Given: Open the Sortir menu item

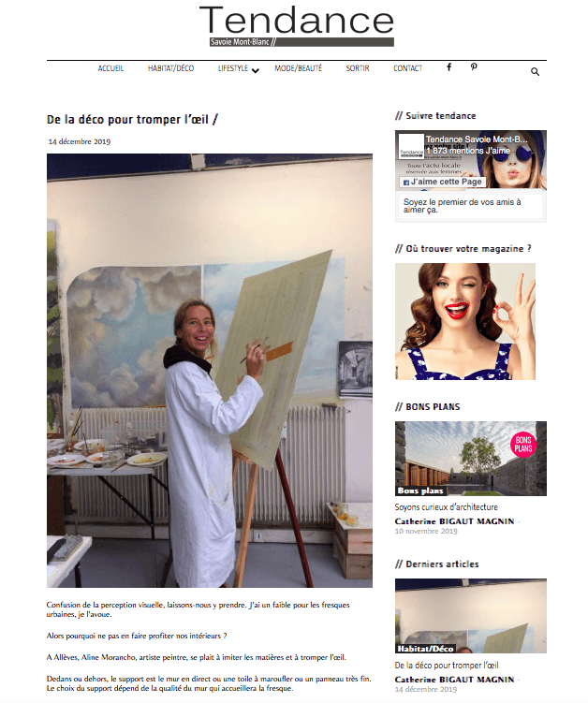Looking at the screenshot, I should point(358,68).
